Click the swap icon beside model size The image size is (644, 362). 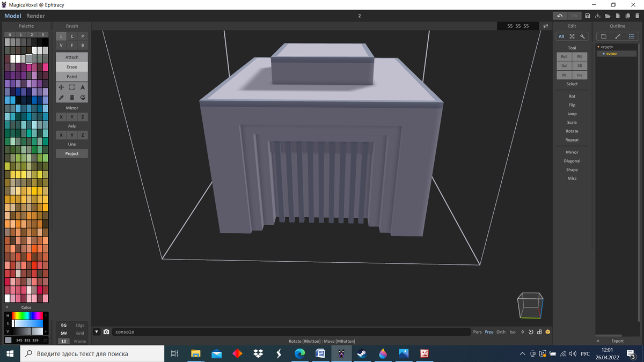pos(546,26)
